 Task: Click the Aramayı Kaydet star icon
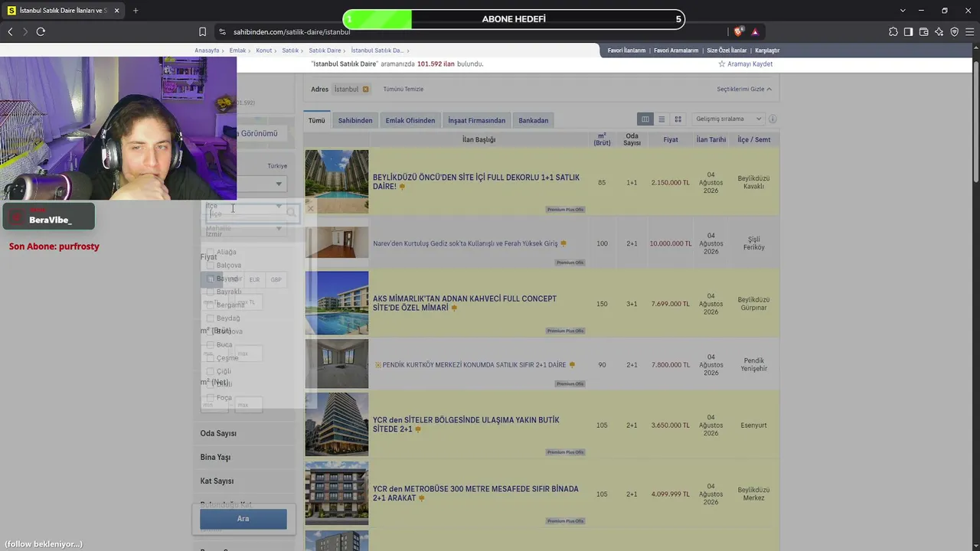(x=721, y=64)
